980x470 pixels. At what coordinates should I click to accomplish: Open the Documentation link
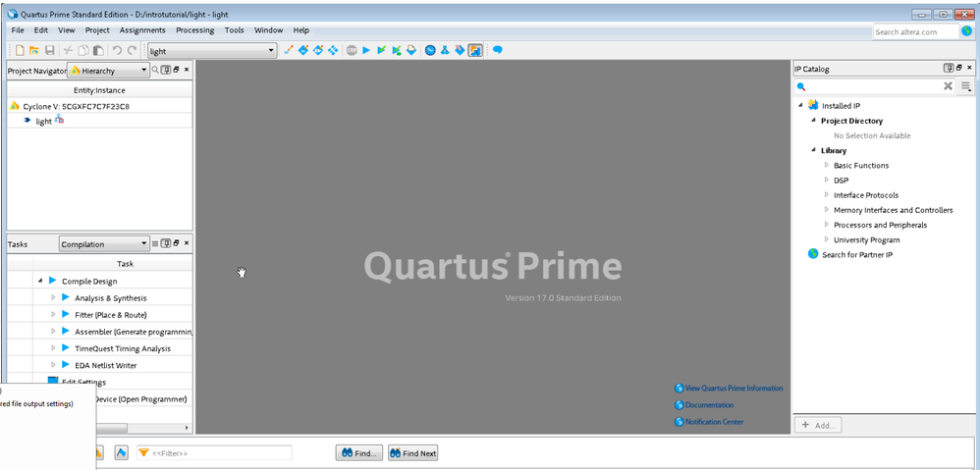pyautogui.click(x=704, y=405)
